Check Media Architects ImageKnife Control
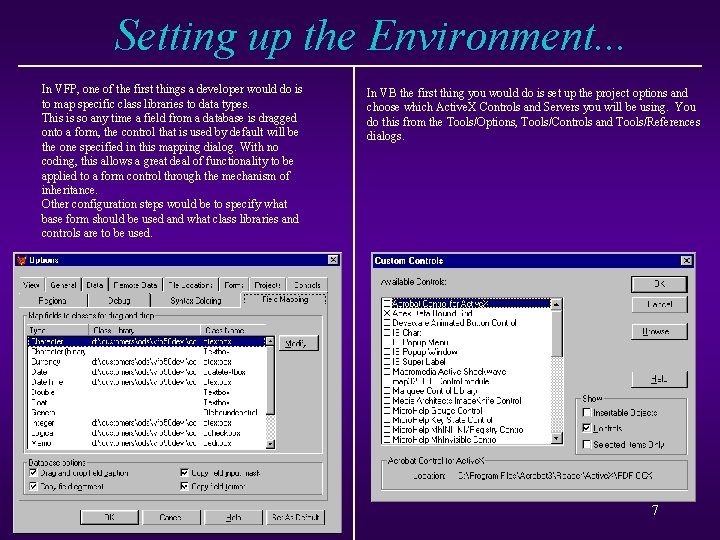 [x=387, y=400]
